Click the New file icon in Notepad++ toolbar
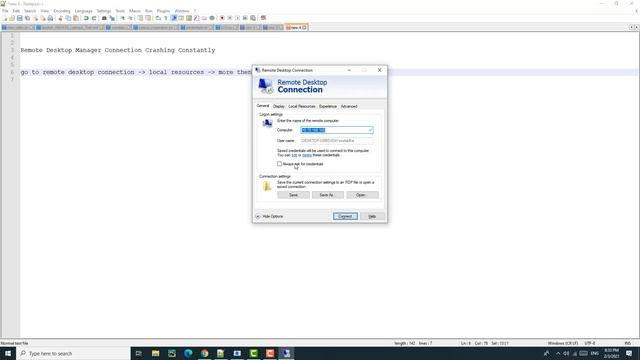640x360 pixels. pyautogui.click(x=5, y=18)
